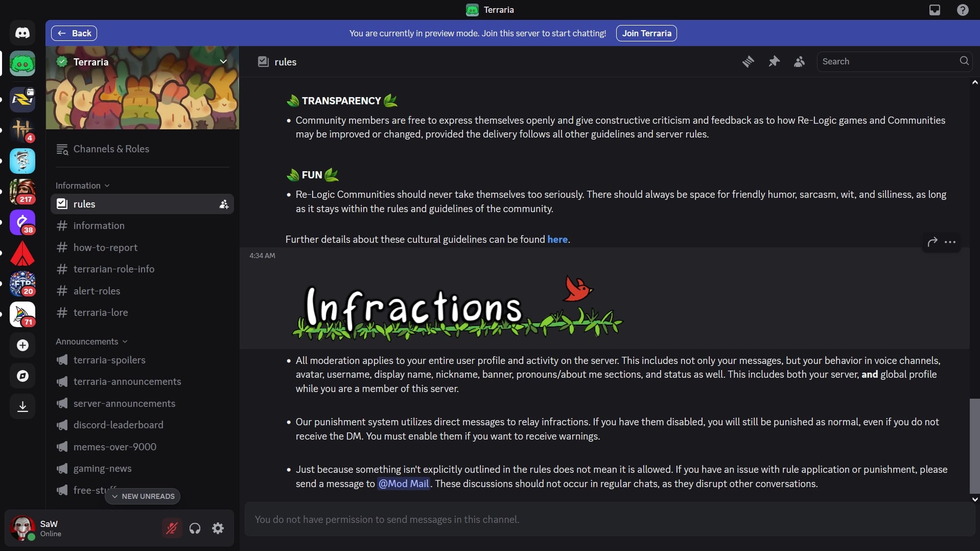Click the Join Terraria button
Viewport: 980px width, 551px height.
[646, 33]
